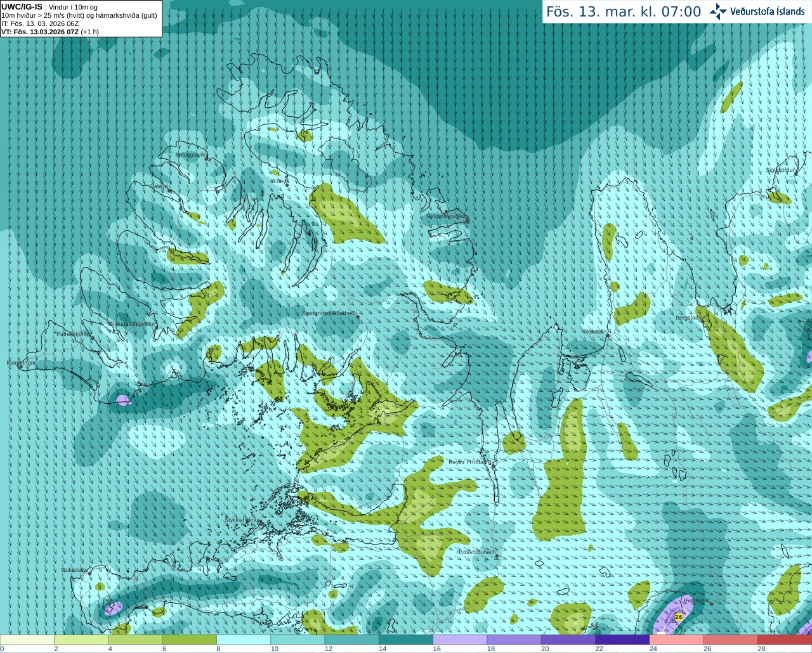Click the date header Fös. 13. mar. kl. 07:00

coord(624,11)
